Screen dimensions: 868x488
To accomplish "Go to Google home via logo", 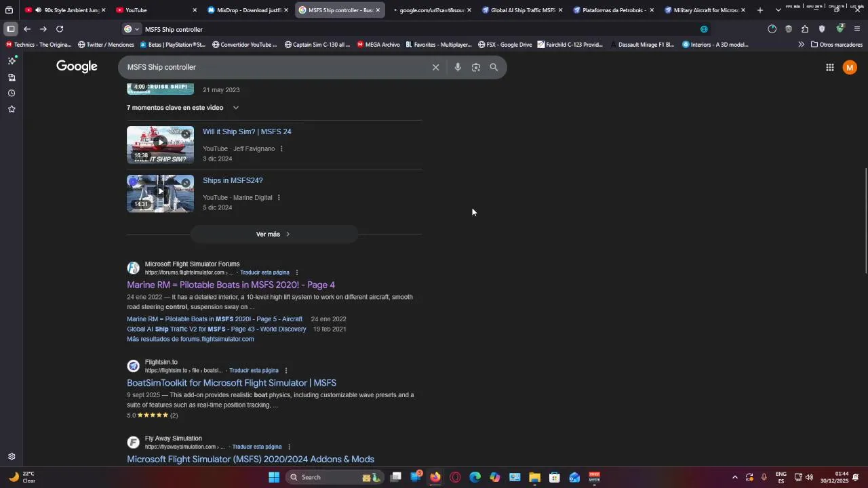I will click(x=77, y=66).
